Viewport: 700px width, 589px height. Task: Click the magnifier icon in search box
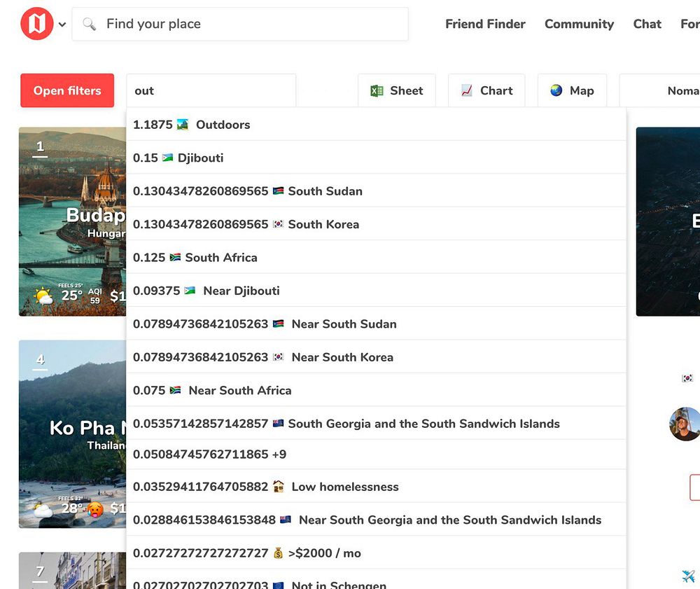(90, 24)
